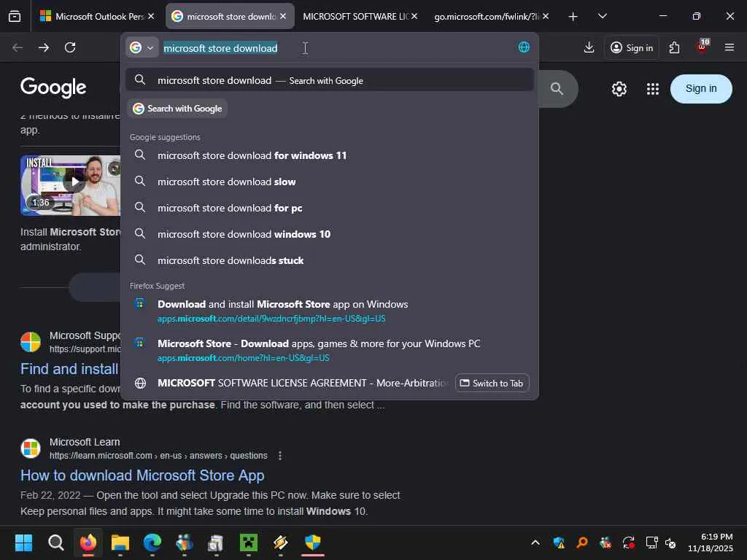Viewport: 747px width, 560px height.
Task: Open the Firefox hamburger application menu
Action: point(729,47)
